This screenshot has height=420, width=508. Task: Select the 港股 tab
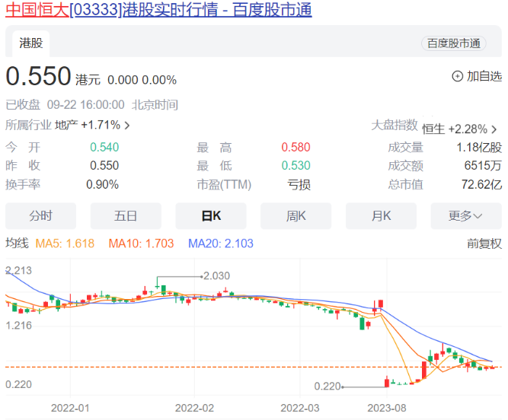coord(31,43)
